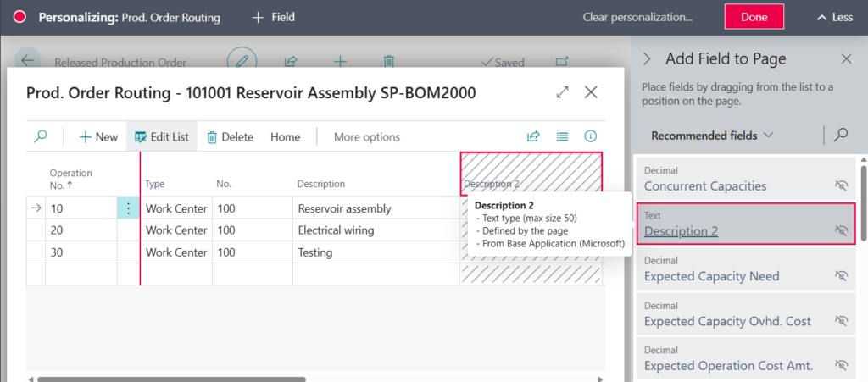Collapse the personalization bar with Less
Image resolution: width=868 pixels, height=382 pixels.
(834, 17)
